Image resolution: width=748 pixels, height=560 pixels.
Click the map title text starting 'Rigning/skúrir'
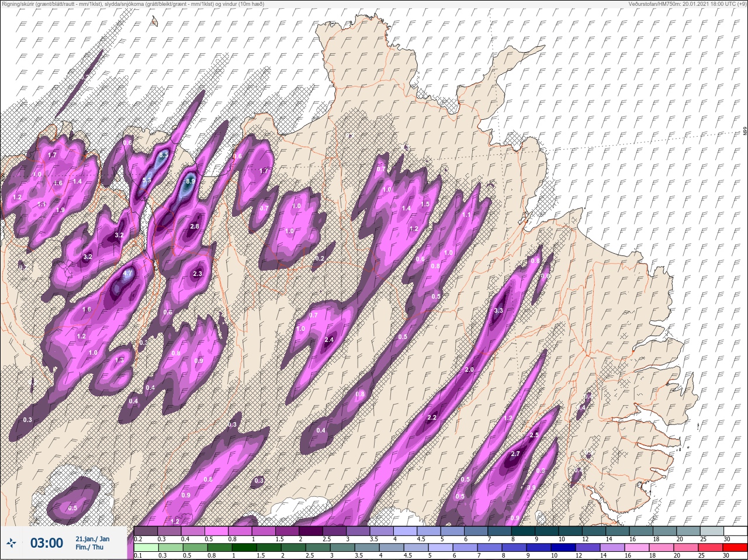(x=132, y=4)
